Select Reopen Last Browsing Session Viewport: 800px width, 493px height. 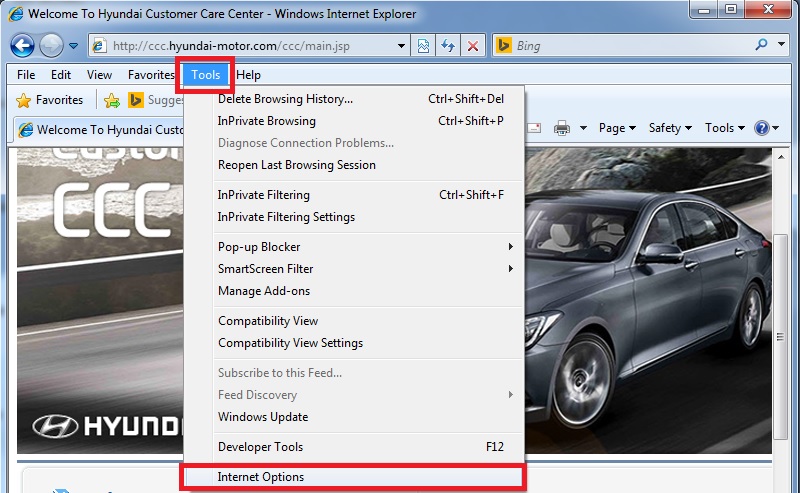pos(354,165)
